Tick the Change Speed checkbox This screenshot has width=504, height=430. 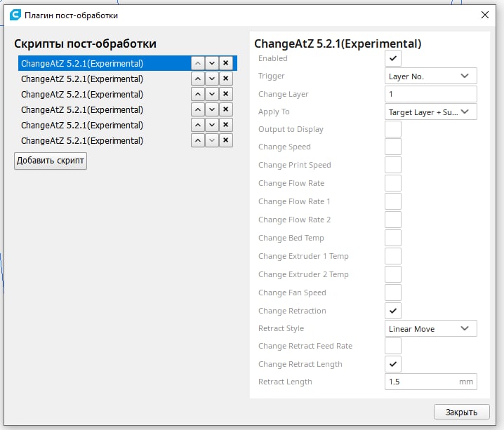[393, 147]
